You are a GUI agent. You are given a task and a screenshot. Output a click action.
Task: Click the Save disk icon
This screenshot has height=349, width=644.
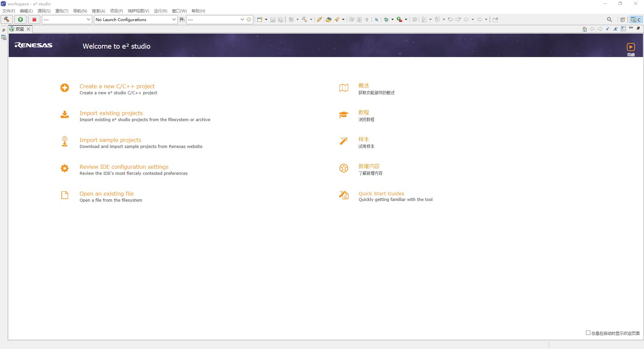tap(273, 19)
